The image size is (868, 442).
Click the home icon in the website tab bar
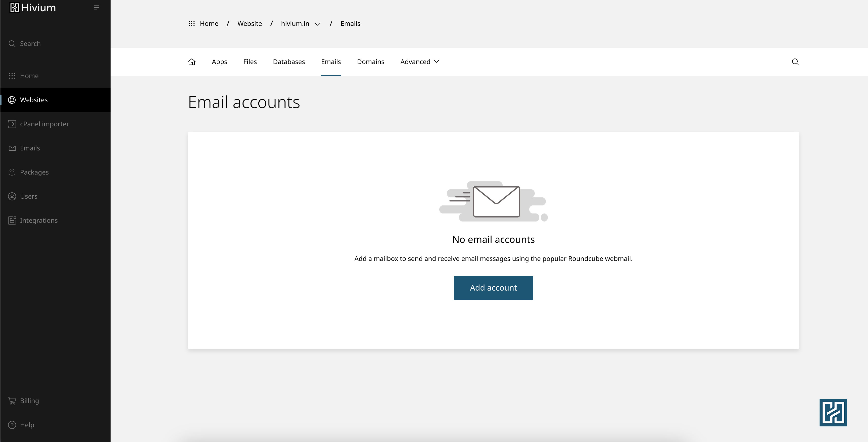[191, 62]
